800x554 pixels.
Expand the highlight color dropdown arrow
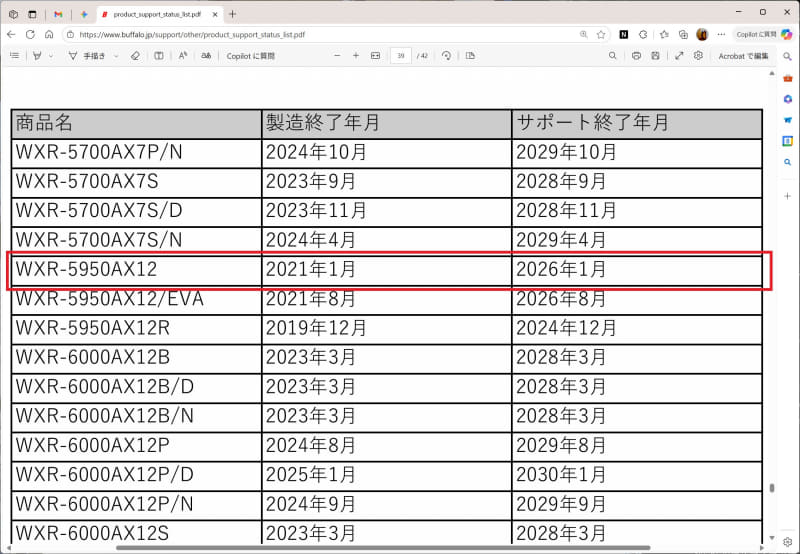tap(51, 56)
